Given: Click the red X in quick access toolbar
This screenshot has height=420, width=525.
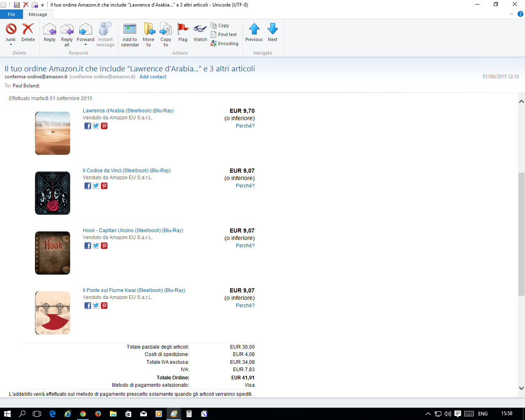Looking at the screenshot, I should [x=25, y=5].
